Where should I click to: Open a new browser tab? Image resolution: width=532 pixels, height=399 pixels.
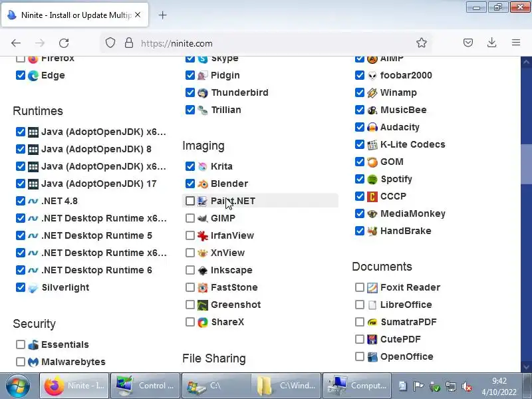click(x=162, y=15)
